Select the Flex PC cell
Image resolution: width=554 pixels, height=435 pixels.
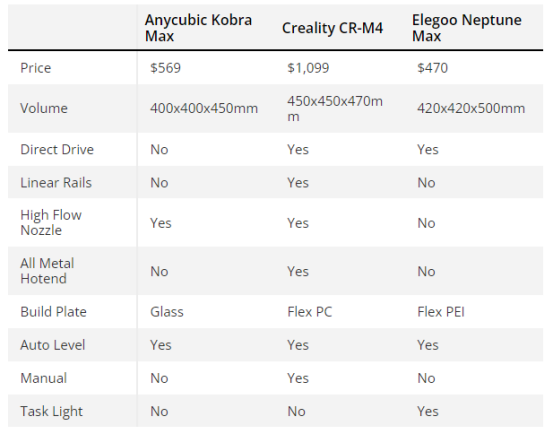310,312
